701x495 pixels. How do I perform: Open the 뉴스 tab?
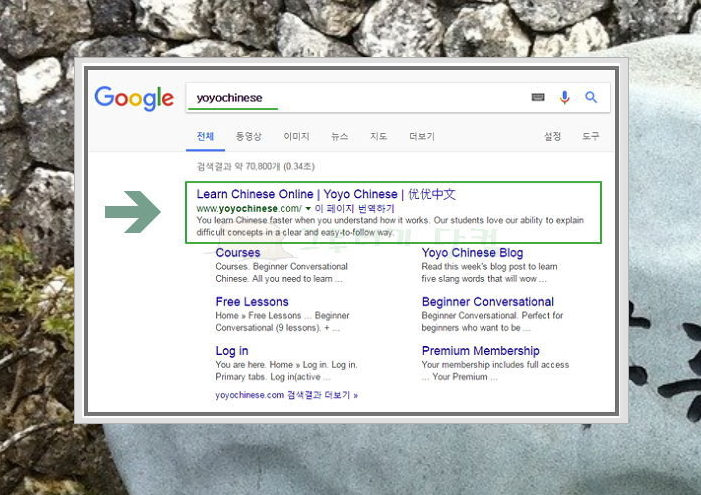(x=339, y=136)
